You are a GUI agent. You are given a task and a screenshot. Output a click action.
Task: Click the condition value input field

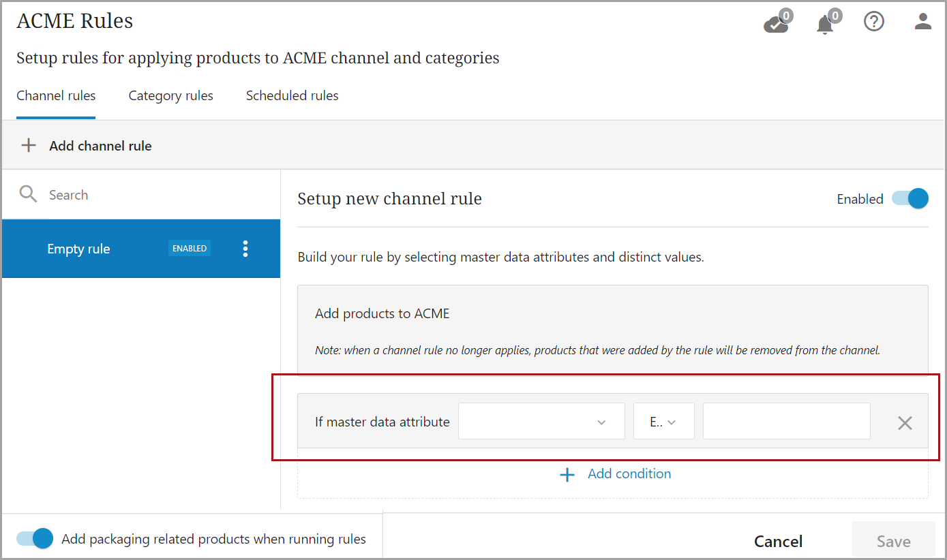pyautogui.click(x=786, y=422)
